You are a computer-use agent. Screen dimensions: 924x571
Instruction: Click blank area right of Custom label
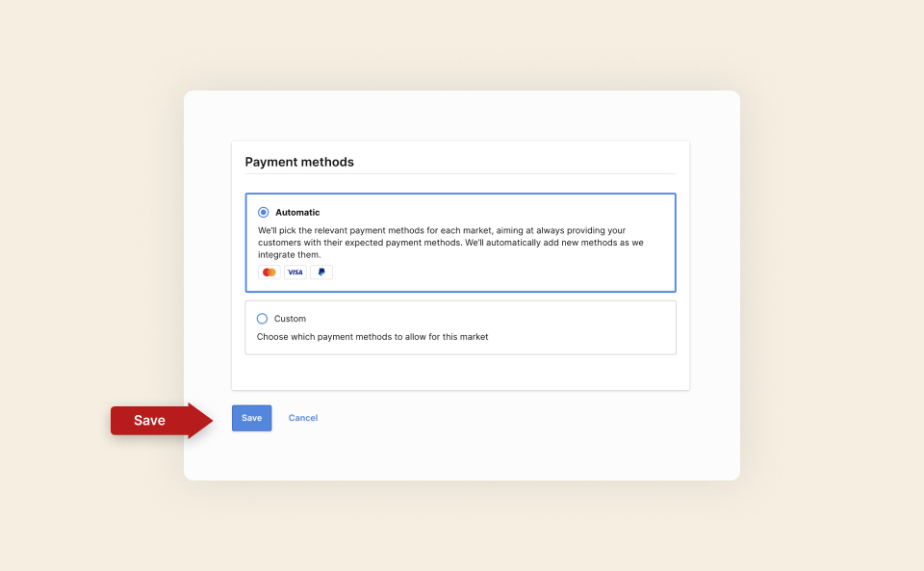point(489,319)
